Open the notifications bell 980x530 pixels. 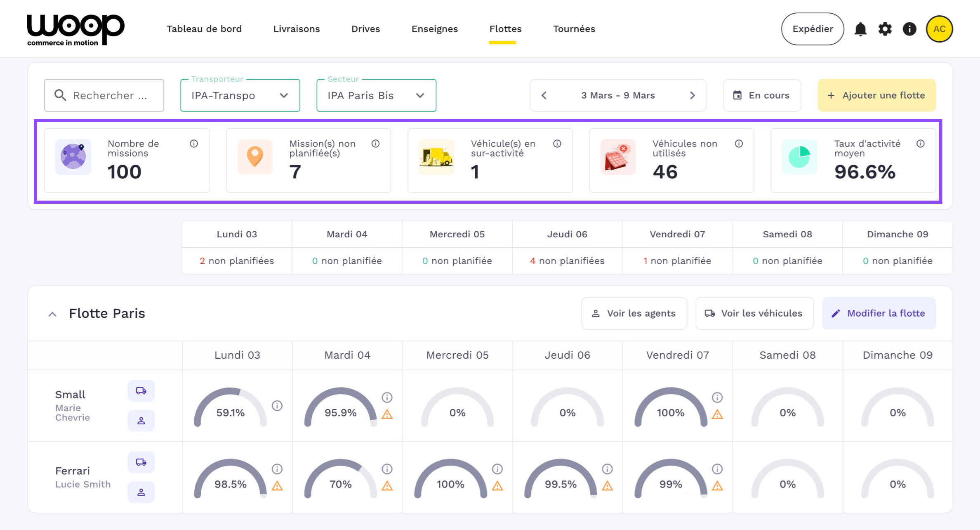[860, 29]
